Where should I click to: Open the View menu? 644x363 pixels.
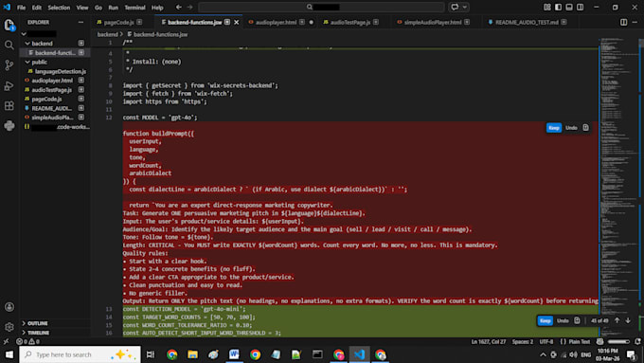click(x=82, y=8)
